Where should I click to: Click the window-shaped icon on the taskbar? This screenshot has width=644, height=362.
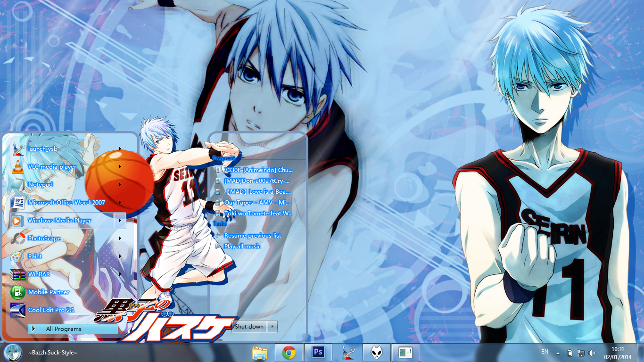pos(405,353)
